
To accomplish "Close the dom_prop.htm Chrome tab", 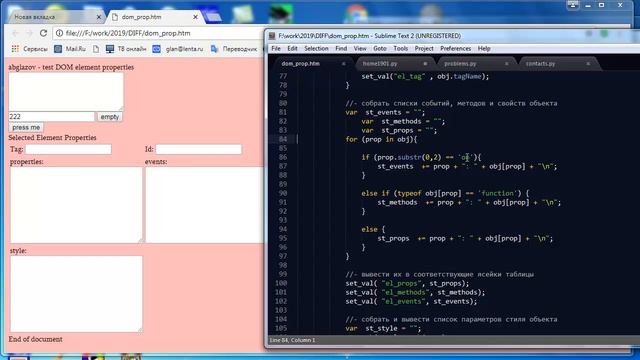I will point(195,17).
